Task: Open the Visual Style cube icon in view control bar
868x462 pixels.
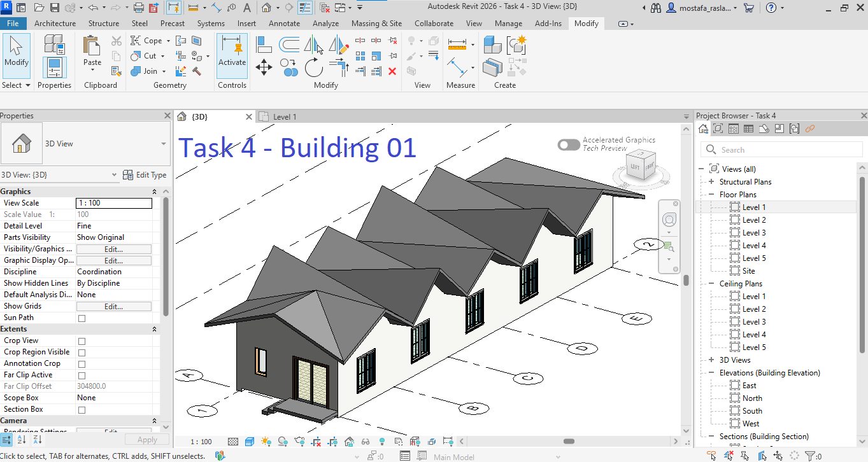Action: 250,442
